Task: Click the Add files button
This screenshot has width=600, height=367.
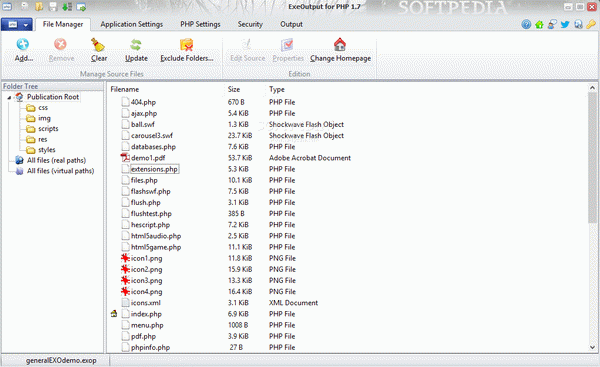Action: coord(23,50)
